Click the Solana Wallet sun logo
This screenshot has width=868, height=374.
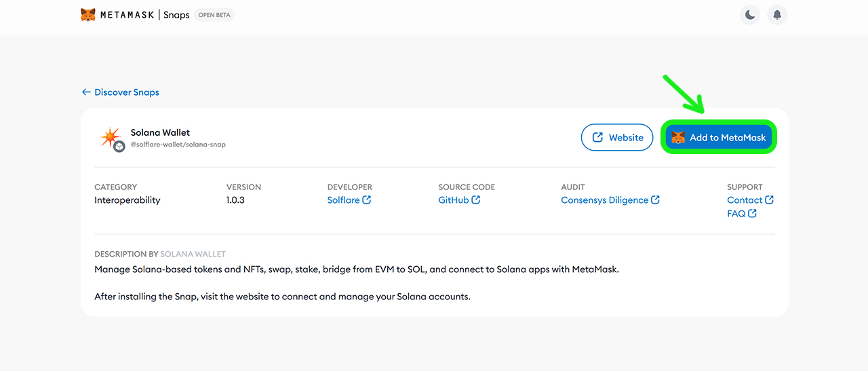110,138
